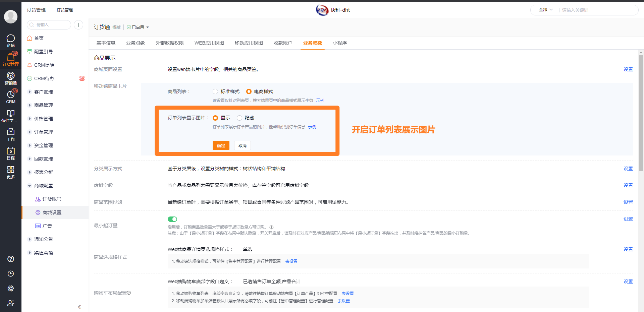Viewport: 644px width, 312px height.
Task: Expand 价格管理 in navigation tree
Action: coord(30,119)
